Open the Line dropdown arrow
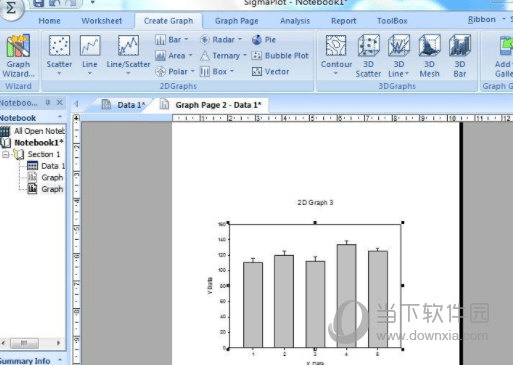This screenshot has height=365, width=513. tap(90, 73)
